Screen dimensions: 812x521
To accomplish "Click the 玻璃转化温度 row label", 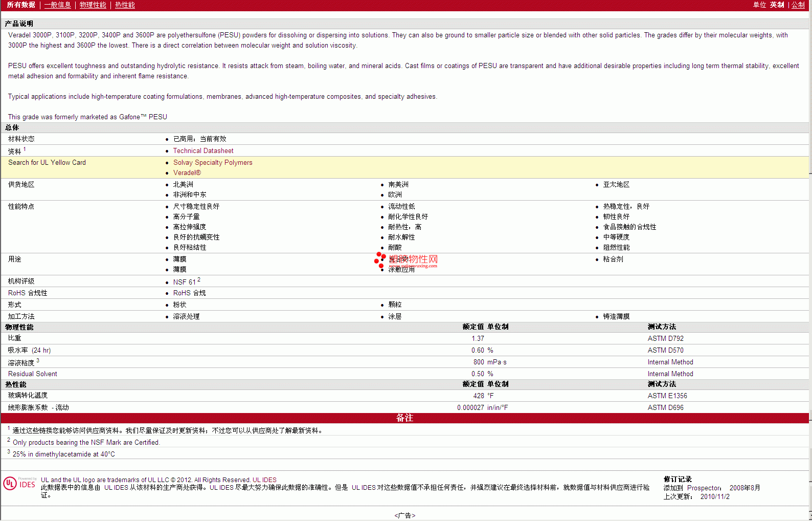I will point(28,395).
